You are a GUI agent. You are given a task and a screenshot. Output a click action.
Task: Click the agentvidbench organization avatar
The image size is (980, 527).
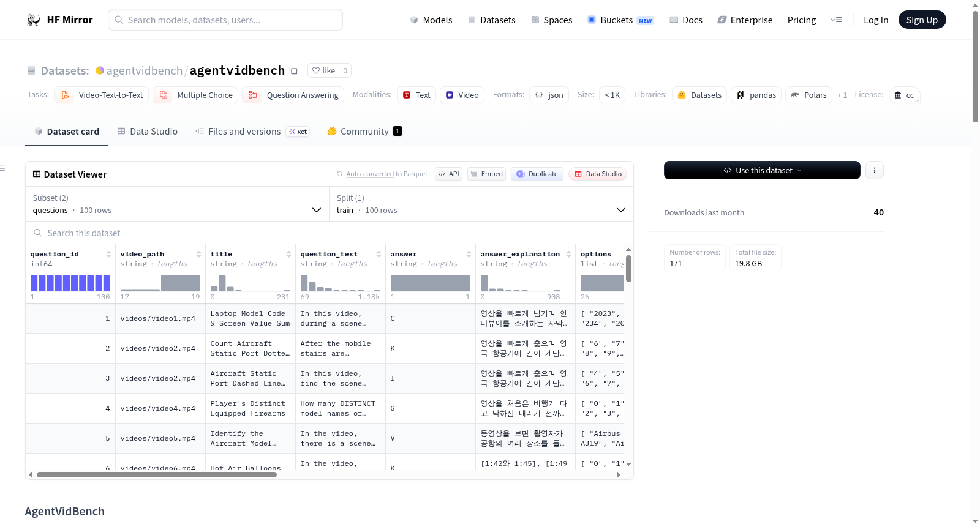coord(100,70)
